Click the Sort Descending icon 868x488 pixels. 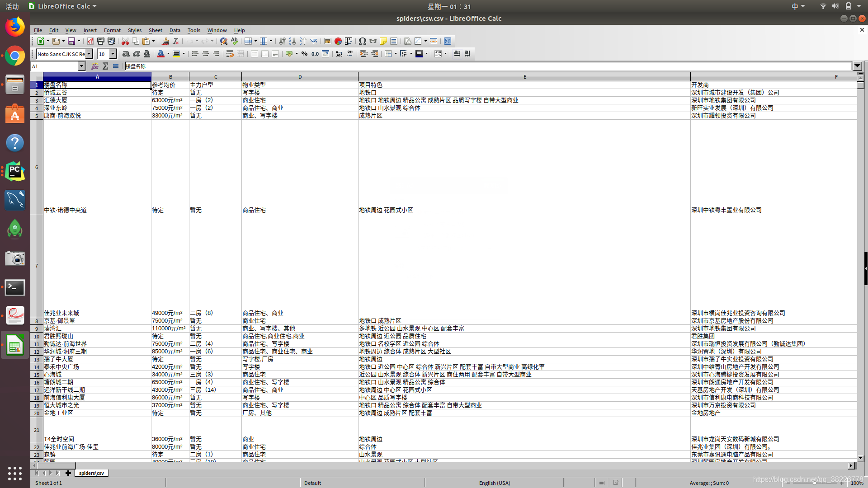[303, 41]
